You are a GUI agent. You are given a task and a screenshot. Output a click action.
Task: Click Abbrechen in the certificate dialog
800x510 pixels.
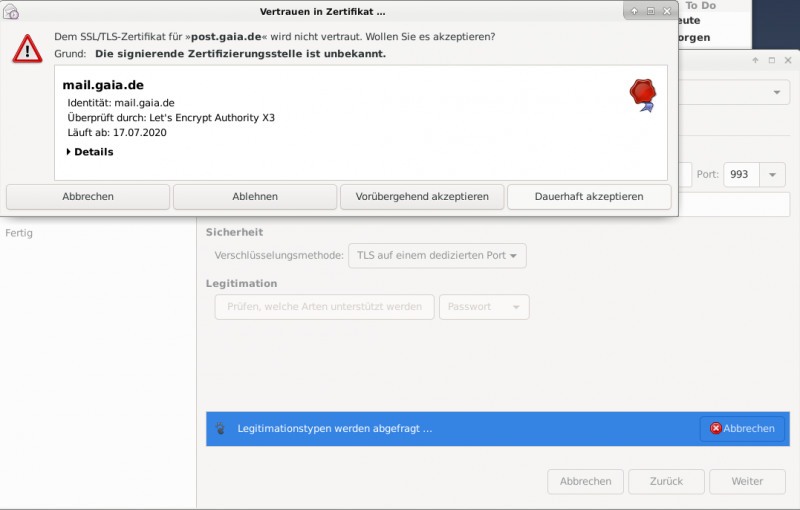(88, 197)
